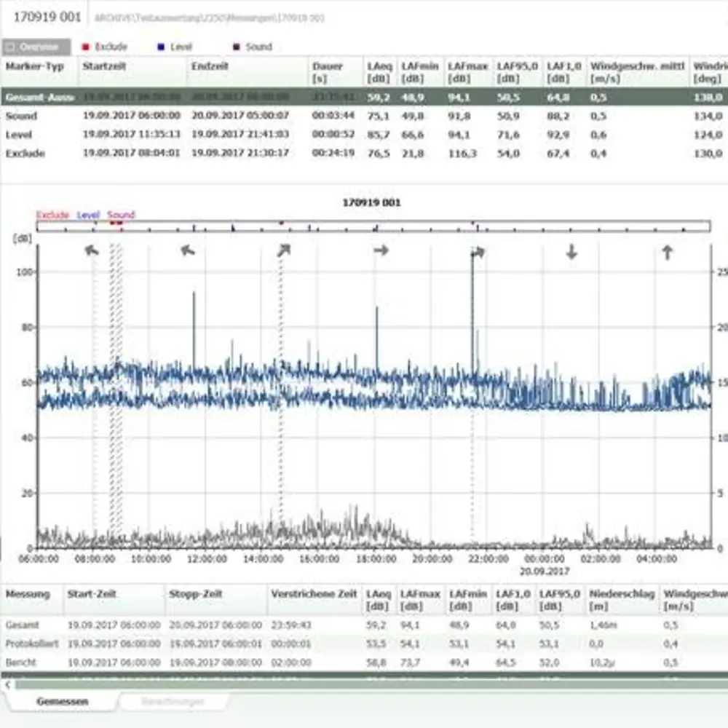Click the horizontal scrollbar under the measurement table
This screenshot has height=728, width=728.
(x=364, y=685)
